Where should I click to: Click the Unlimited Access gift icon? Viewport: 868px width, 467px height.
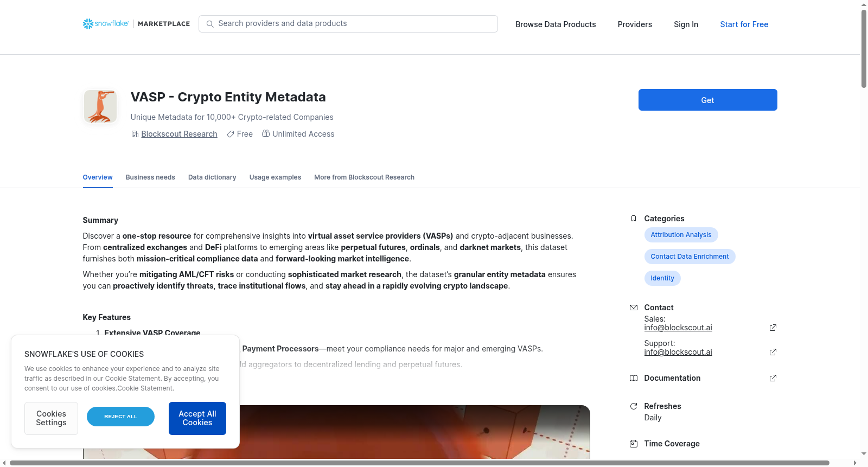(266, 133)
